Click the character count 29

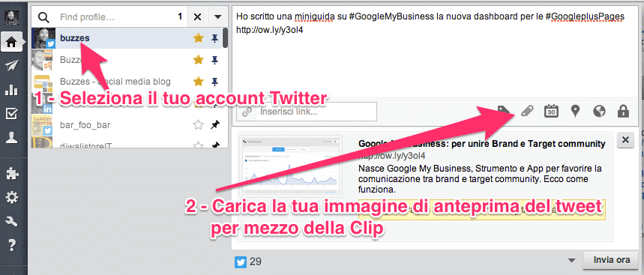coord(256,262)
